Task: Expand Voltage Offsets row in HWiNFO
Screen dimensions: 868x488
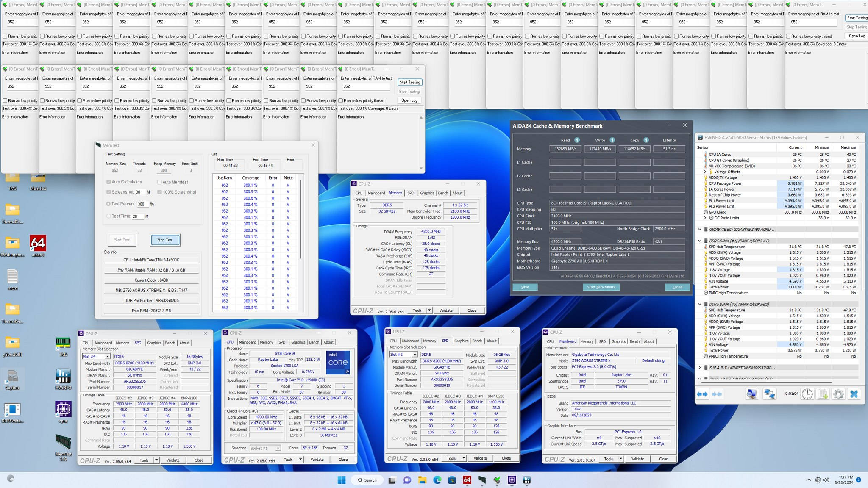Action: 705,172
